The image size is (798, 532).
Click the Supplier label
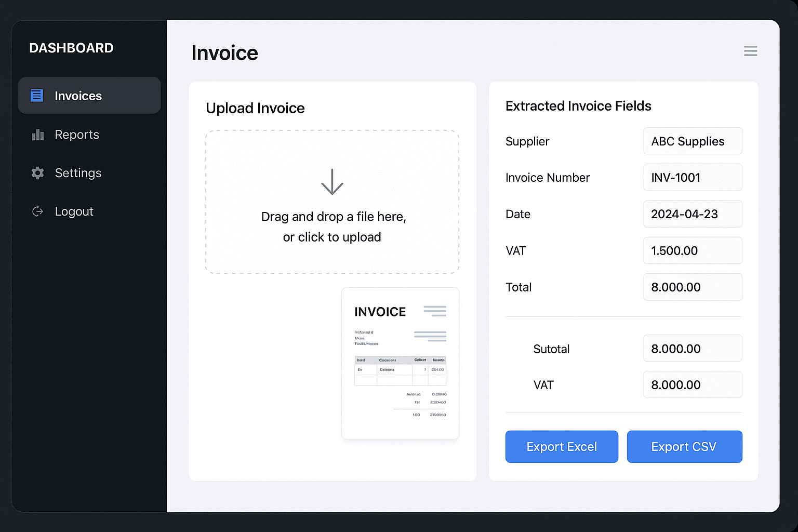(527, 141)
